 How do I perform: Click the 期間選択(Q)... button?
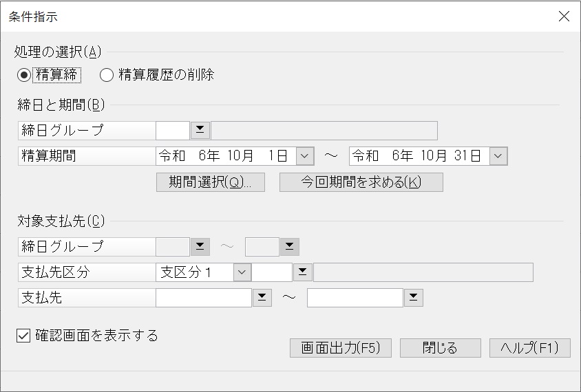tap(211, 182)
